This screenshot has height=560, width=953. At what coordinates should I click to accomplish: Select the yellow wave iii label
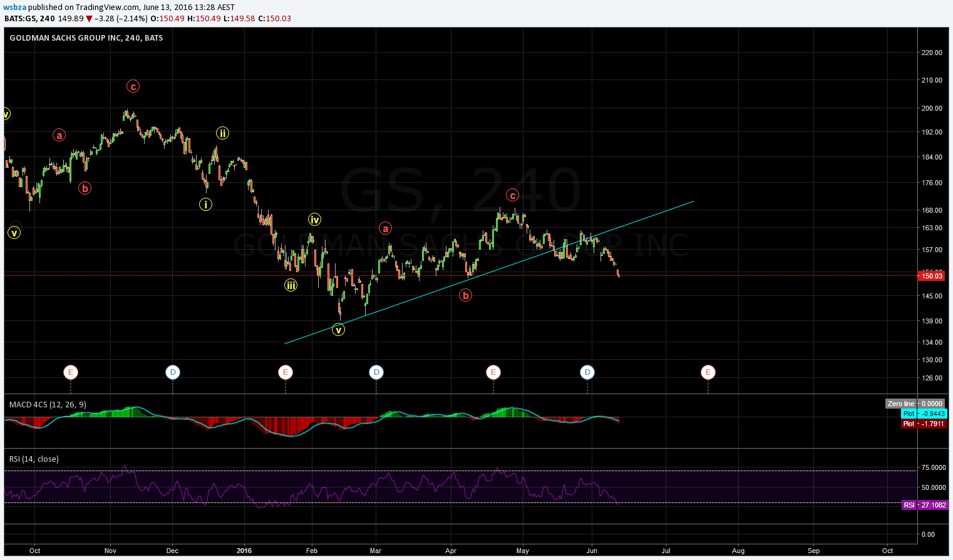click(x=291, y=285)
